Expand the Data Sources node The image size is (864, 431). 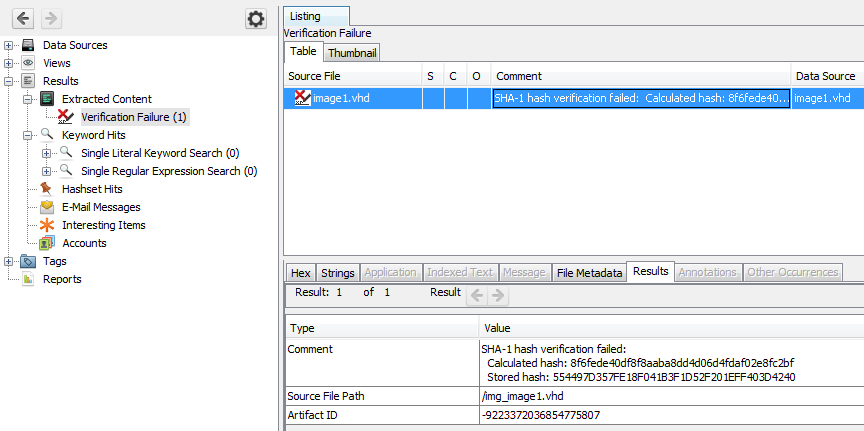9,45
